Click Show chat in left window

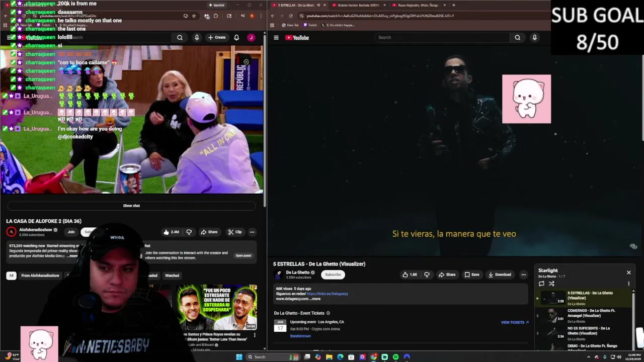tap(131, 206)
